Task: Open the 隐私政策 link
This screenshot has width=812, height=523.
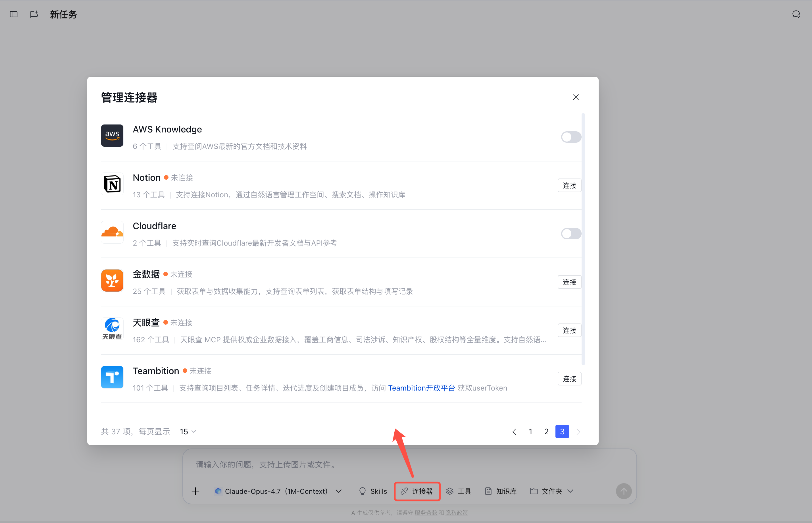Action: pyautogui.click(x=456, y=512)
